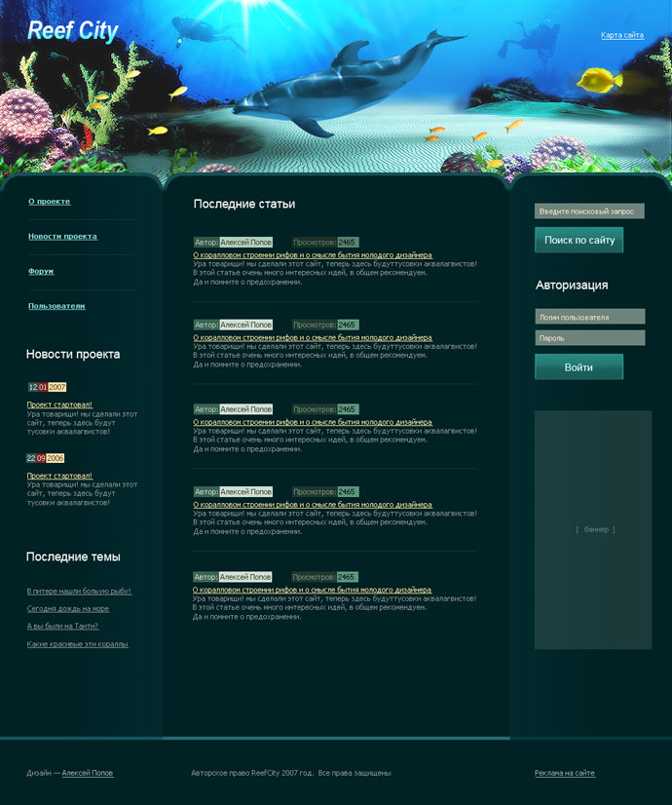
Task: Open the Проект стартовал news dated 22 09 2006
Action: point(59,476)
